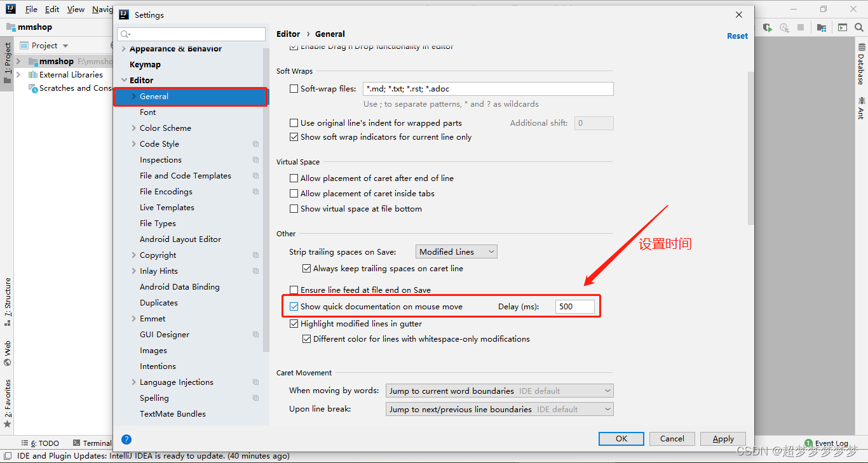Open the 6: TODO bottom tab
The image size is (868, 463).
pos(41,443)
